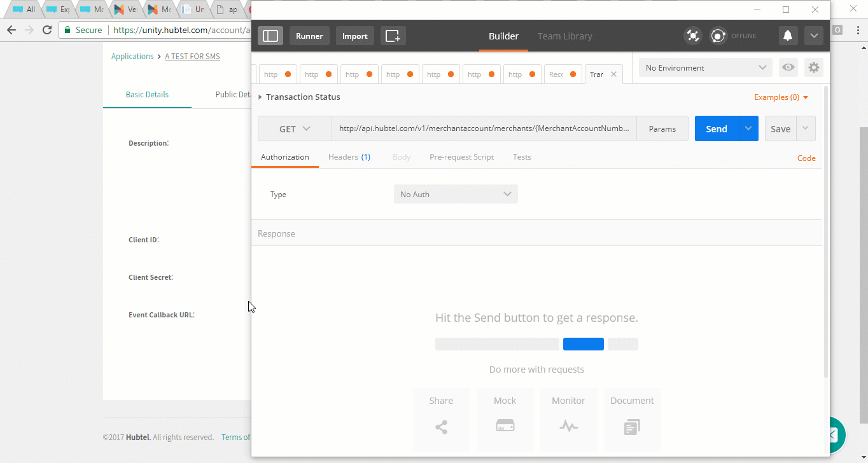868x463 pixels.
Task: Select the Authorization tab
Action: pos(284,157)
